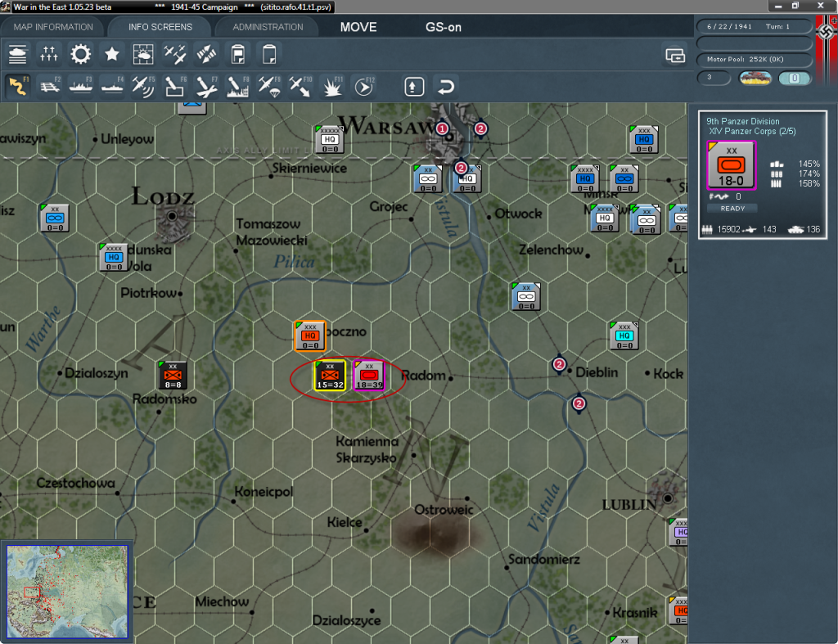
Task: Click the 136 tank count in unit panel
Action: point(813,229)
